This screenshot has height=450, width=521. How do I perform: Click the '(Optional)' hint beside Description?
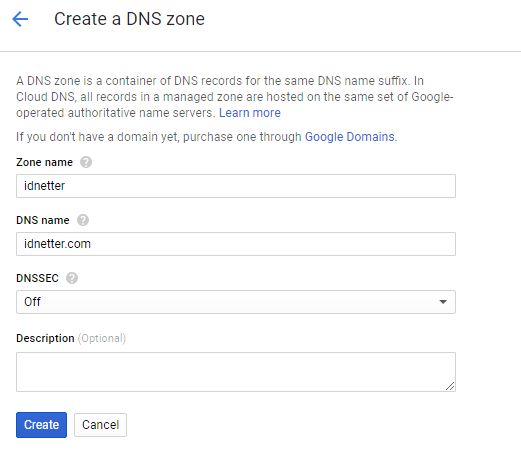(102, 338)
